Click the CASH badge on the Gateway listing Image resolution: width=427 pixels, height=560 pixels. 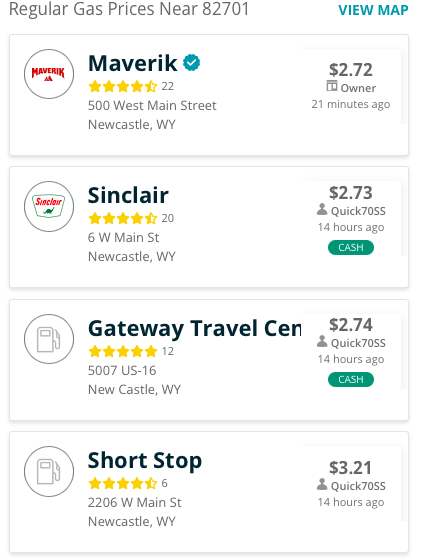[351, 379]
